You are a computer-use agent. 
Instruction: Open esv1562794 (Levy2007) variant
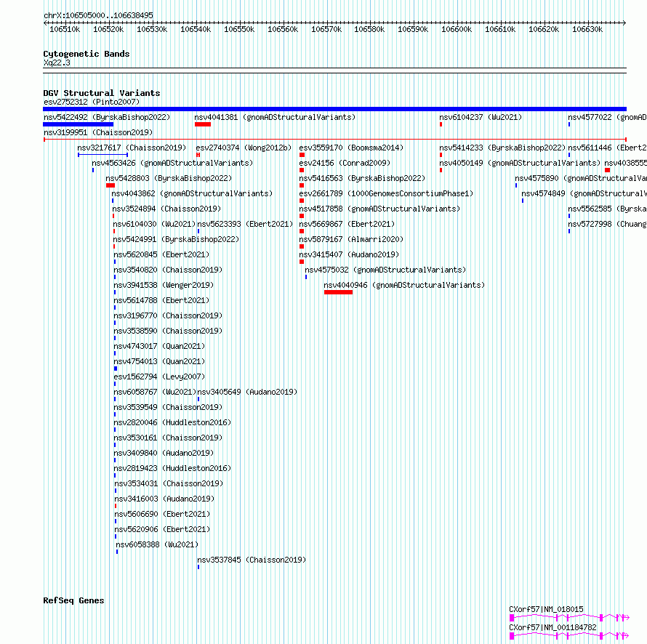(x=160, y=377)
